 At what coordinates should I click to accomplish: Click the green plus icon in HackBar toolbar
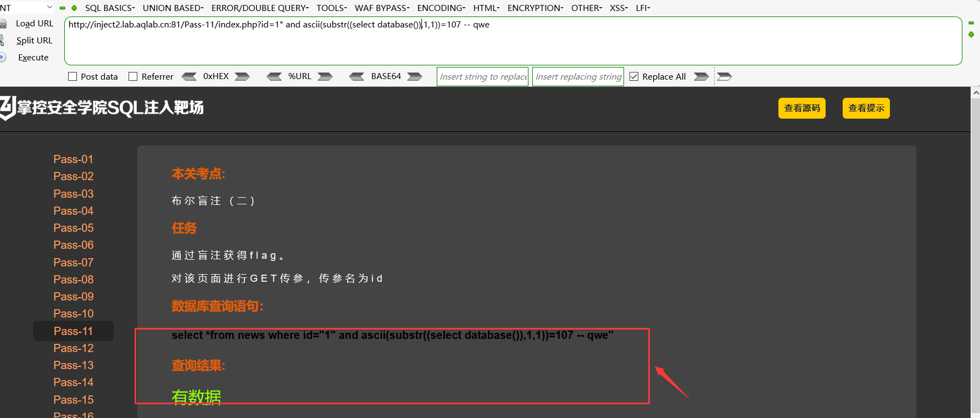(74, 8)
